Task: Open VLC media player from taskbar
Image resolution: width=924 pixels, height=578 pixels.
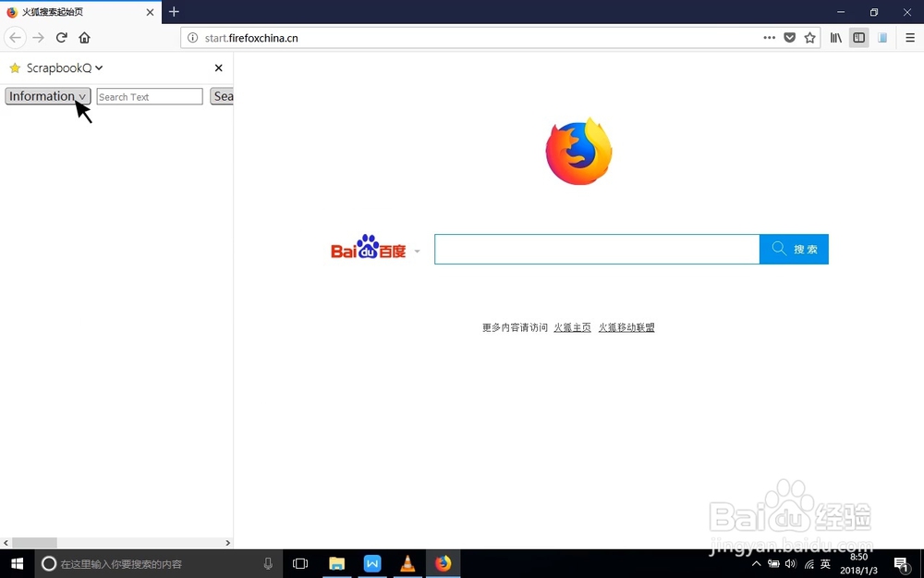Action: (x=407, y=564)
